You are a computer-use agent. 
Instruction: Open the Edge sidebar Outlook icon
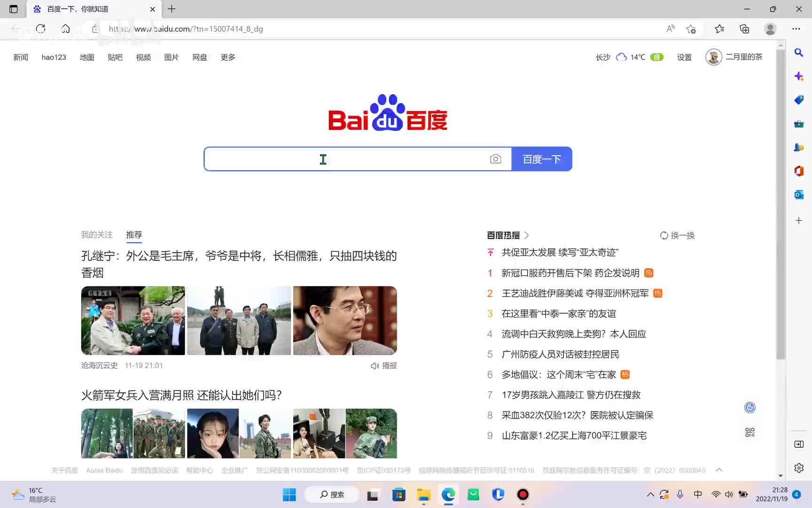tap(799, 195)
